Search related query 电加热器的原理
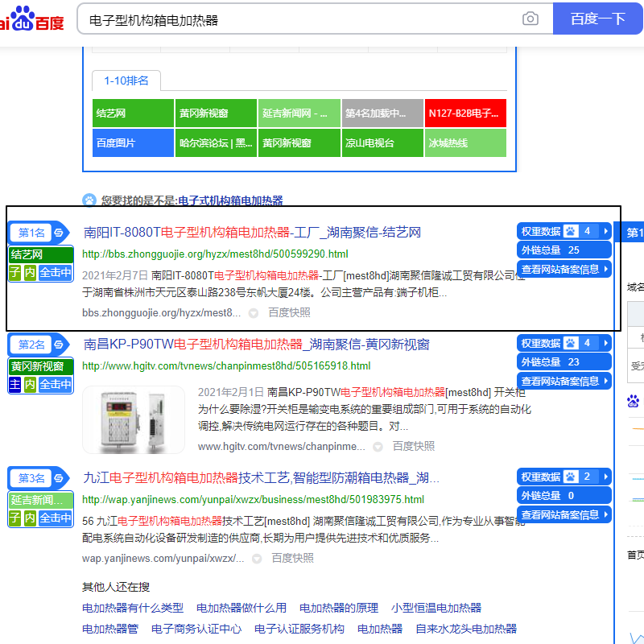The width and height of the screenshot is (644, 644). [339, 608]
